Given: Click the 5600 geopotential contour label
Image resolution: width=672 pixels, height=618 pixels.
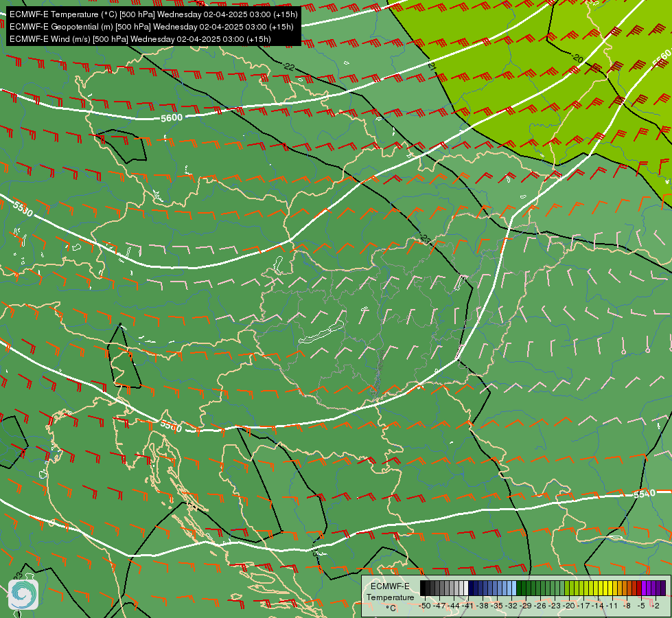Looking at the screenshot, I should click(172, 118).
